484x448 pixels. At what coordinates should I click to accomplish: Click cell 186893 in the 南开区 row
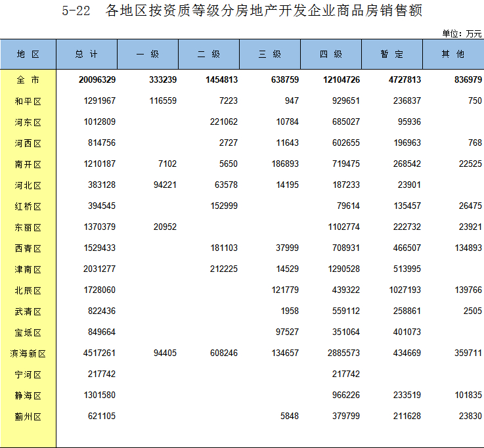pos(285,164)
